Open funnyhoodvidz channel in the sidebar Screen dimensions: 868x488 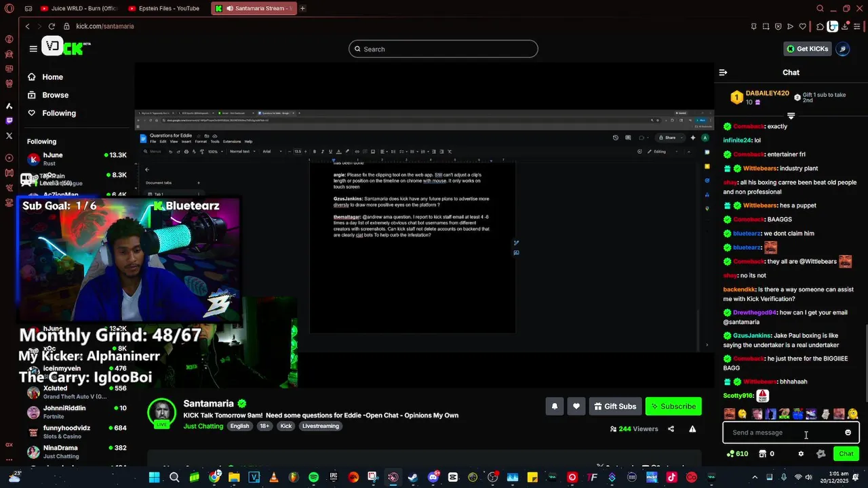click(x=77, y=432)
